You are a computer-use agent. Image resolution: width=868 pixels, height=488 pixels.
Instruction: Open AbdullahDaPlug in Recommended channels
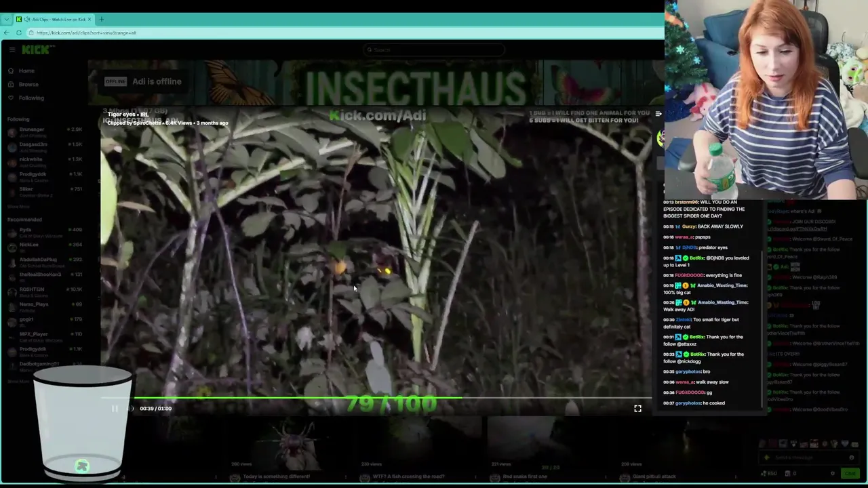pos(44,262)
